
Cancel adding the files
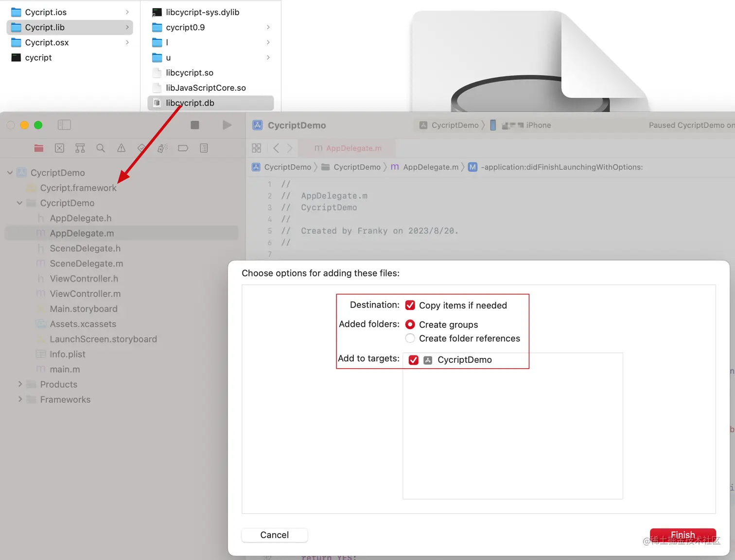pos(275,535)
